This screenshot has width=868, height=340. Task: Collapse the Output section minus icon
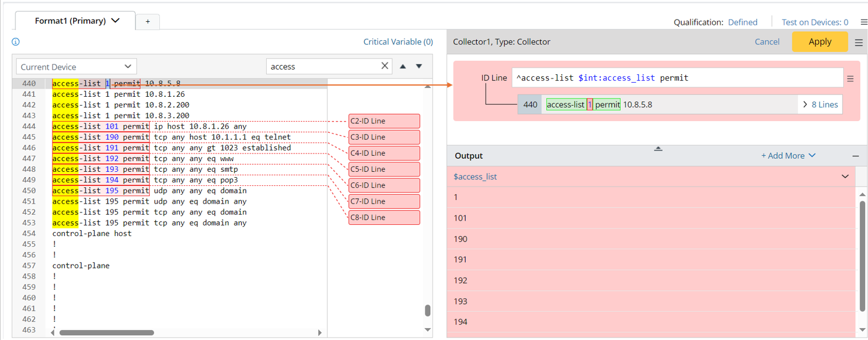pyautogui.click(x=856, y=156)
